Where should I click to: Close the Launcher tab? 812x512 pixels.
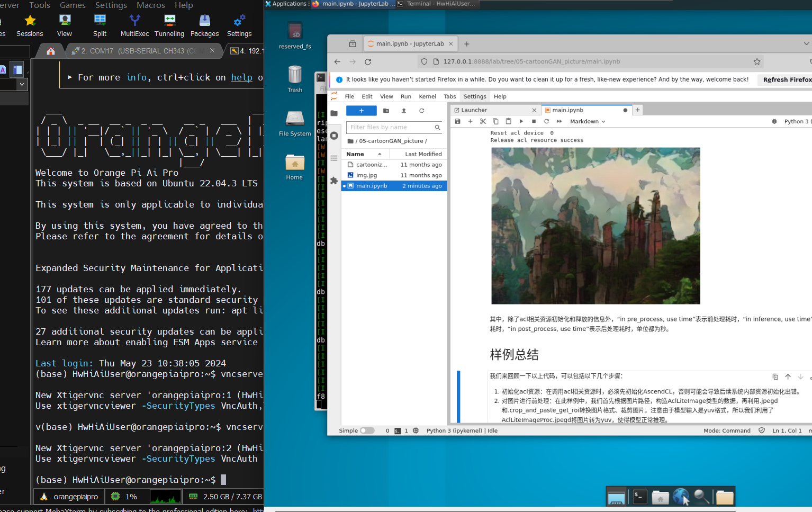[x=534, y=110]
